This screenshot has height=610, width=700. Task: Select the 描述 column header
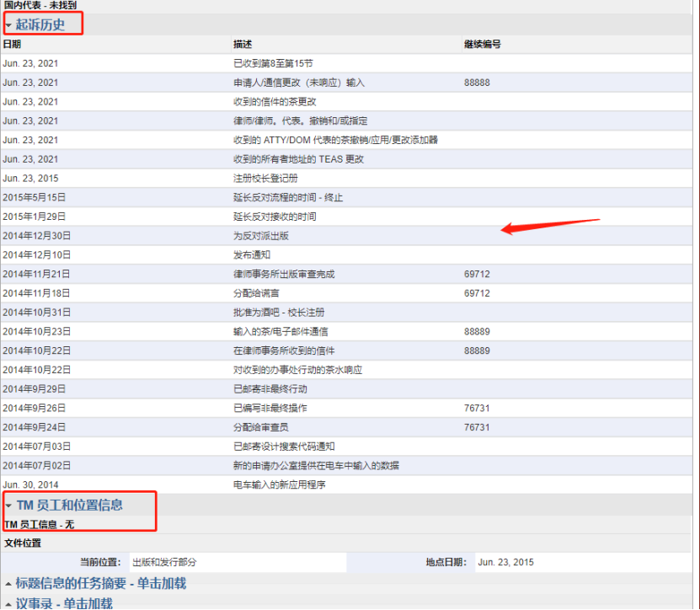(x=242, y=44)
